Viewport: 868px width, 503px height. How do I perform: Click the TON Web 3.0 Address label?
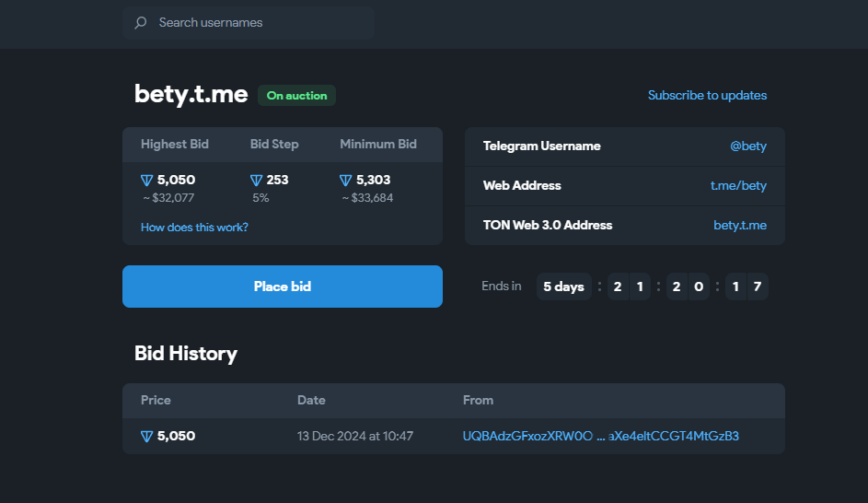coord(548,225)
